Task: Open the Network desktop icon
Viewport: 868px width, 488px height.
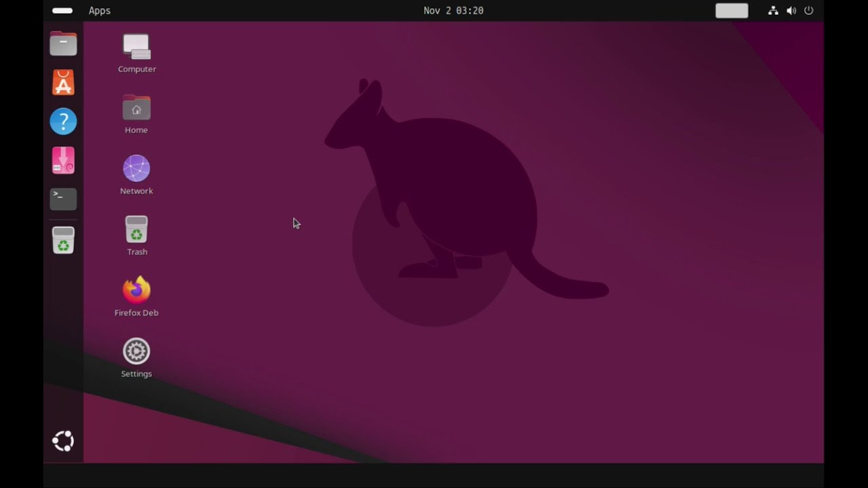Action: tap(136, 168)
